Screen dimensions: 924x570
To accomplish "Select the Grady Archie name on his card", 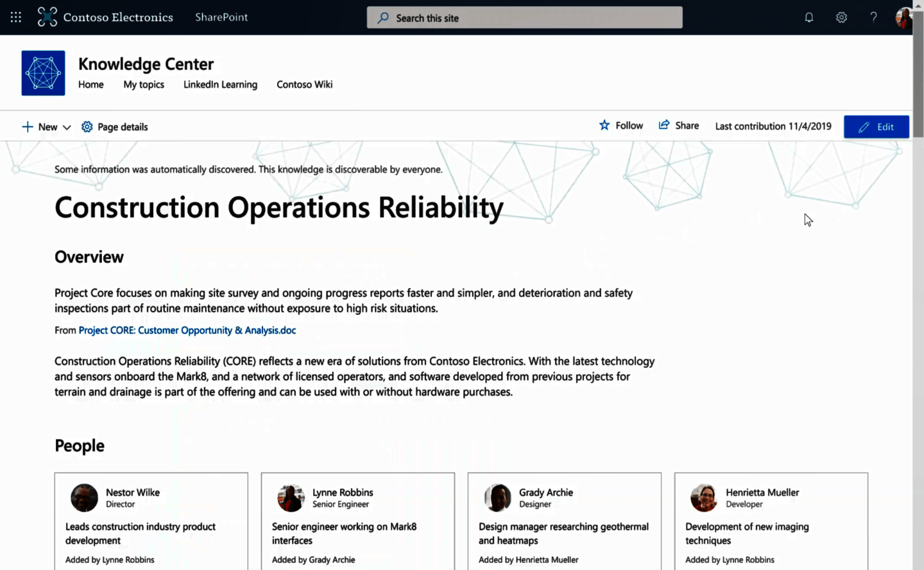I will (546, 492).
